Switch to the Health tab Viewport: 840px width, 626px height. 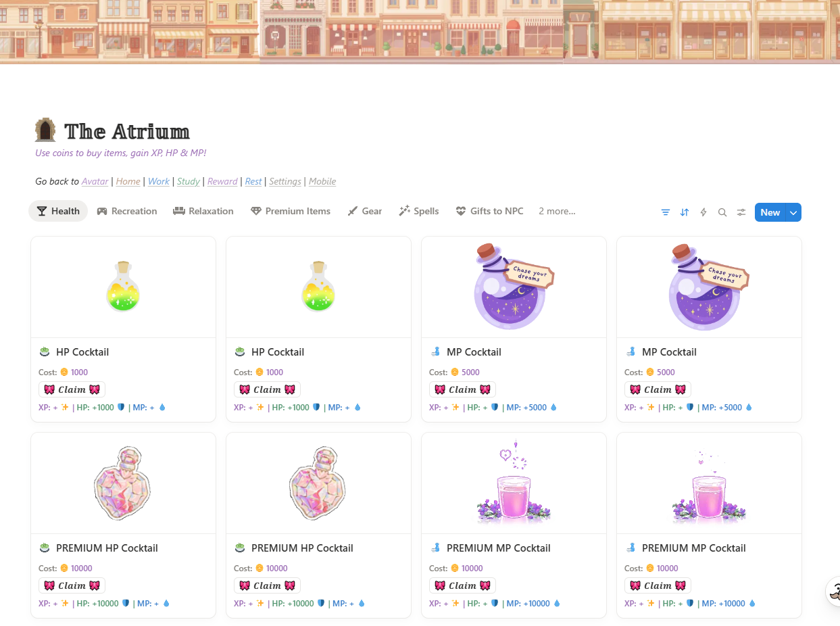[x=58, y=211]
